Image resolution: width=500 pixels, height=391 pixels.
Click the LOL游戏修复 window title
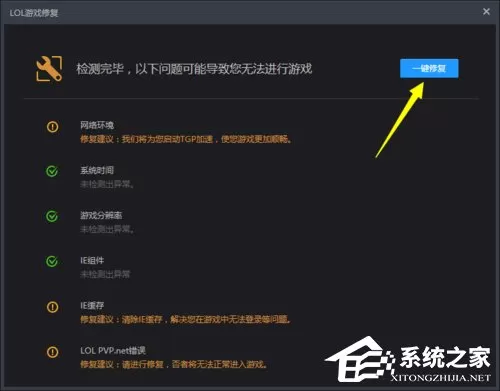34,13
